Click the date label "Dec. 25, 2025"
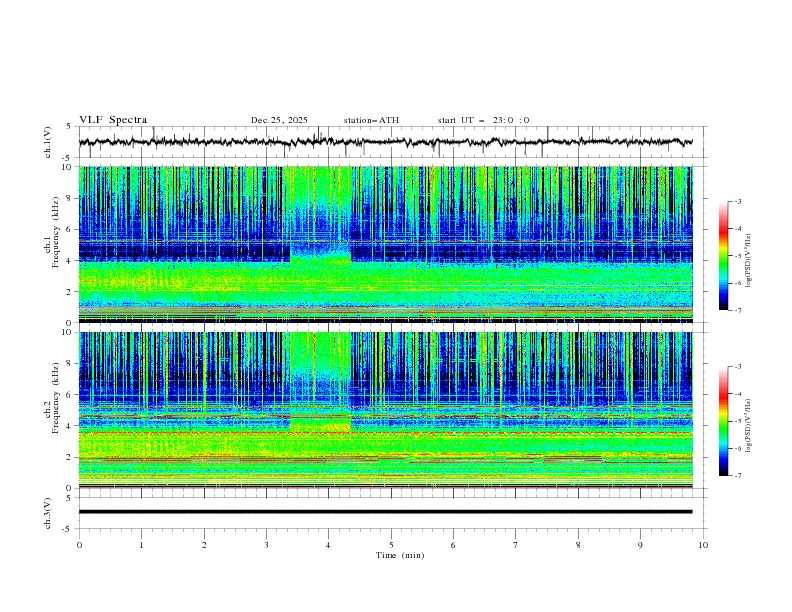Screen dimensions: 792x612 tap(279, 120)
